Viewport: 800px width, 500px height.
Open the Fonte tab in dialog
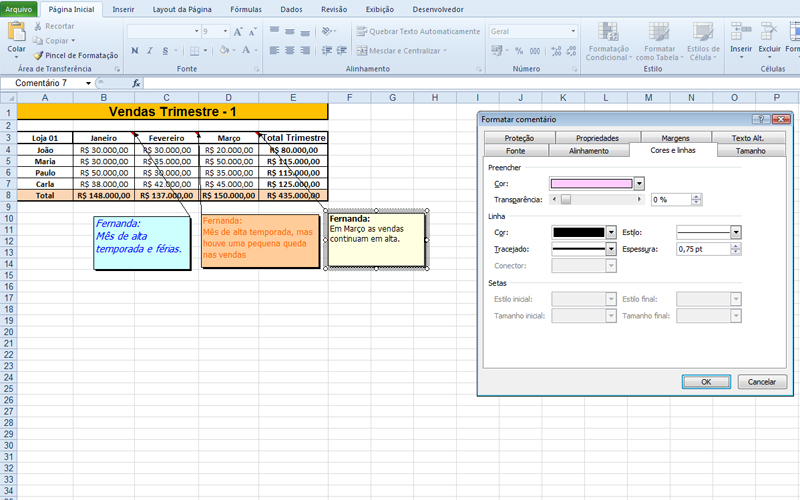(x=515, y=151)
